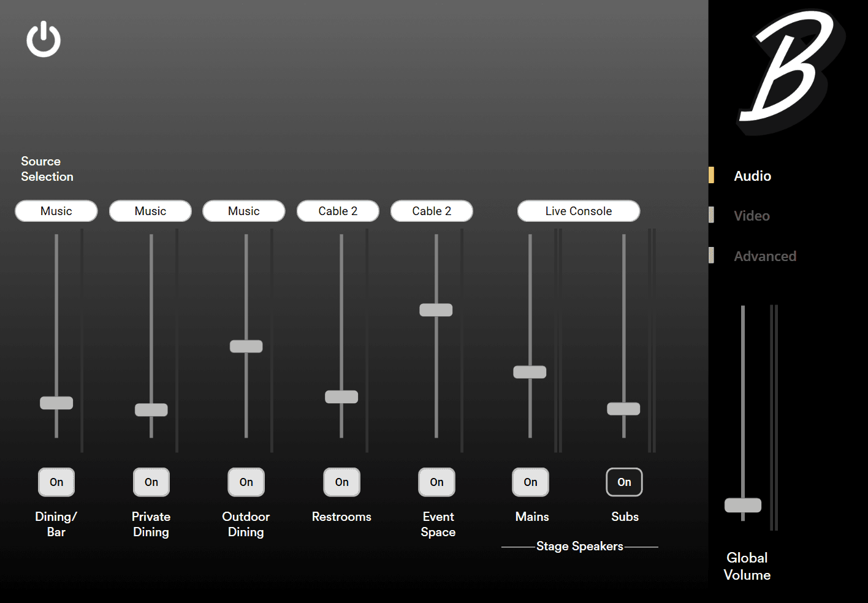The image size is (868, 603).
Task: Toggle Restrooms On button
Action: pyautogui.click(x=342, y=482)
